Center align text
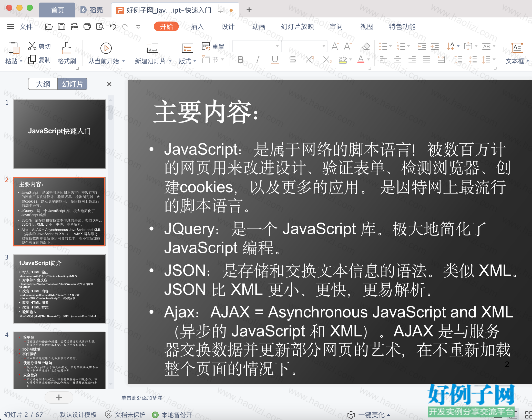 398,60
